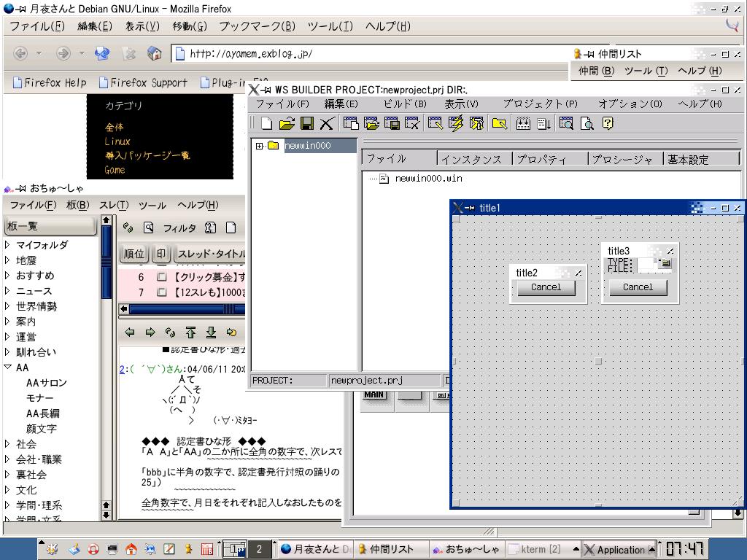Open the title3 TYPE option dropdown
Viewport: 747px width, 560px height.
(x=665, y=262)
